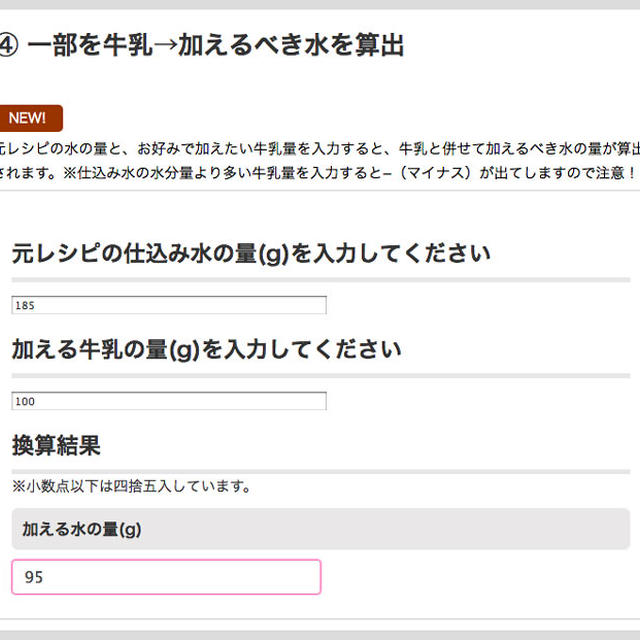Click the 換算結果 heading

point(56,445)
